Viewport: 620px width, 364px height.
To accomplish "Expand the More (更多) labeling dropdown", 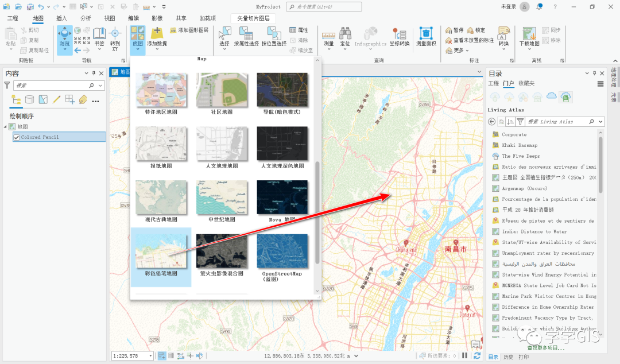I will [x=457, y=51].
